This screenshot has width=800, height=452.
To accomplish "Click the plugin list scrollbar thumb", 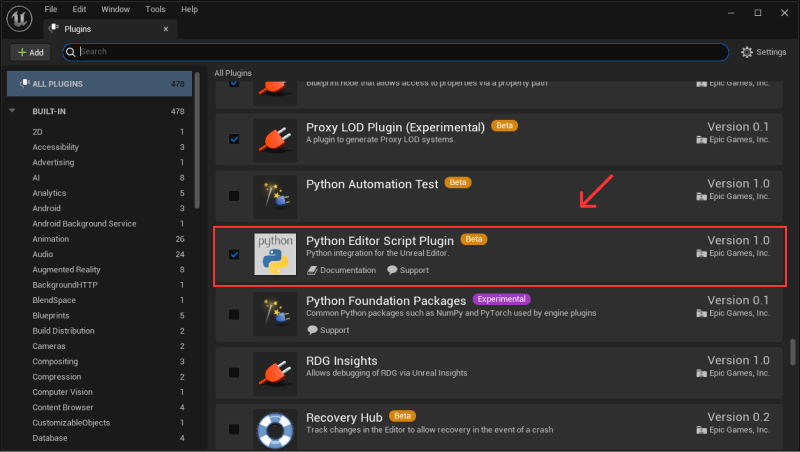I will pos(793,352).
